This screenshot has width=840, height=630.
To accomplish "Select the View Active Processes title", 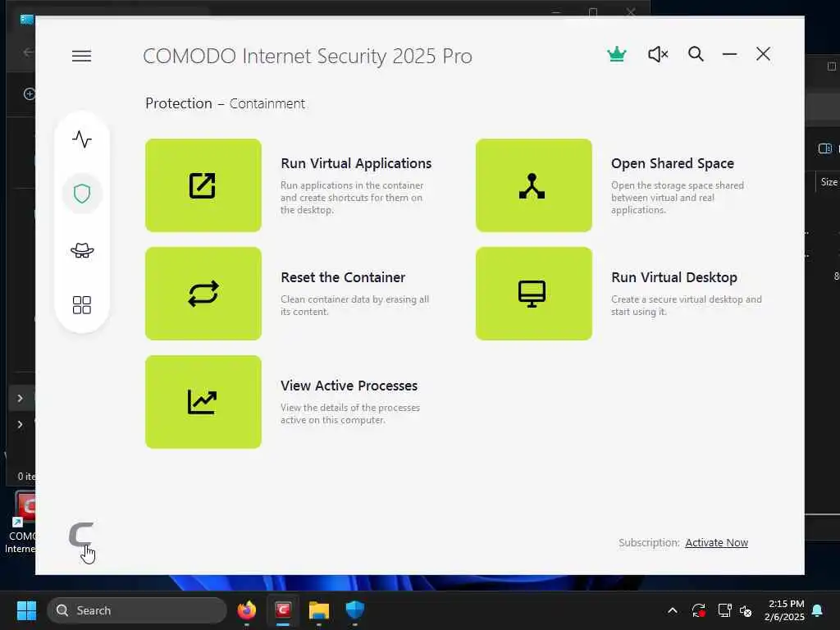I will click(349, 386).
